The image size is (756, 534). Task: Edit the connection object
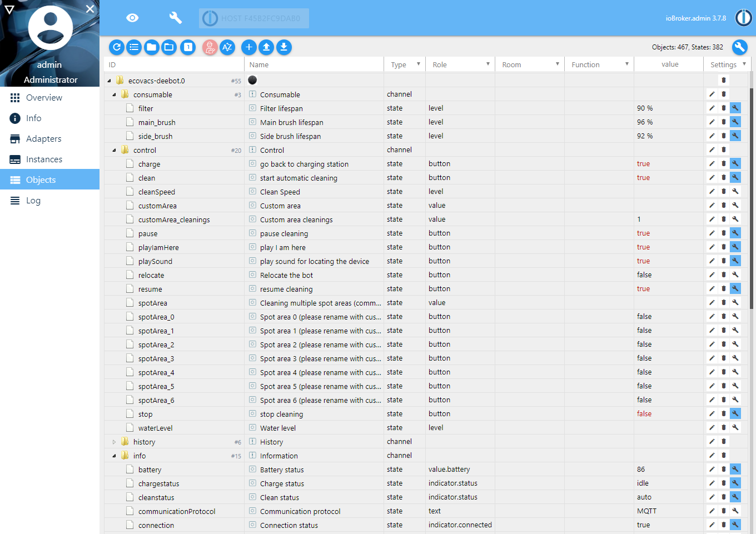tap(712, 525)
